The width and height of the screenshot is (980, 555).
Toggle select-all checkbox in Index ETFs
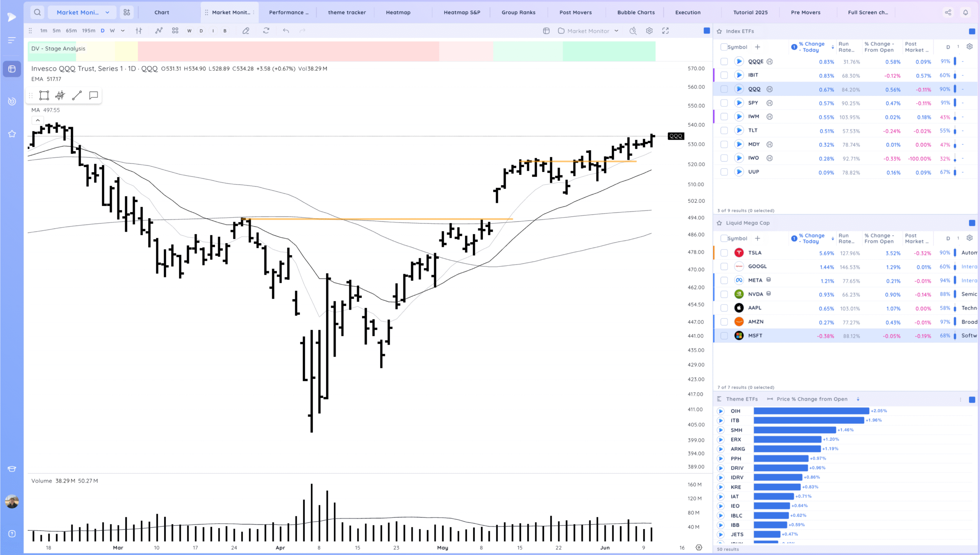tap(724, 47)
